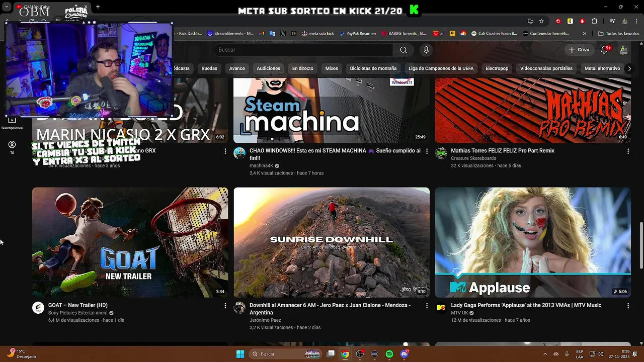
Task: Open Creature Skateboards channel avatar
Action: coord(441,153)
